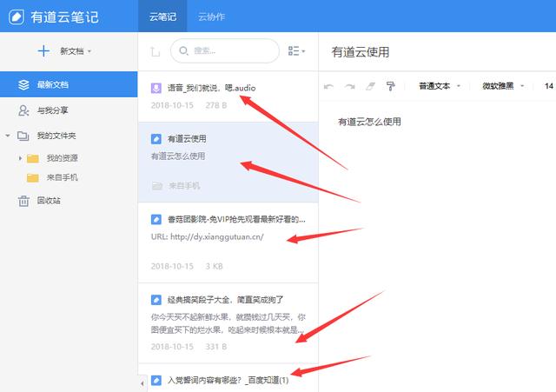Click the blue note icon beside 经典搞笑段子大全
Screen dimensions: 556x392
click(x=156, y=300)
